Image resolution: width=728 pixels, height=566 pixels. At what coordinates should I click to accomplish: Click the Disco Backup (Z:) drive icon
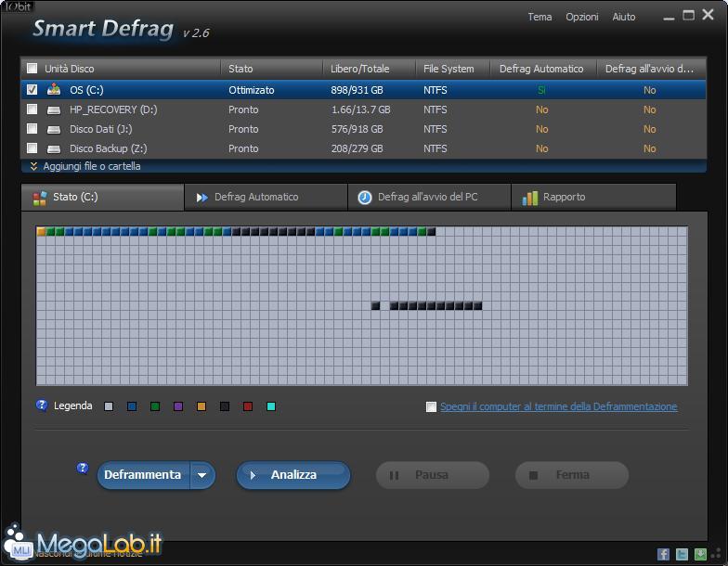[54, 148]
